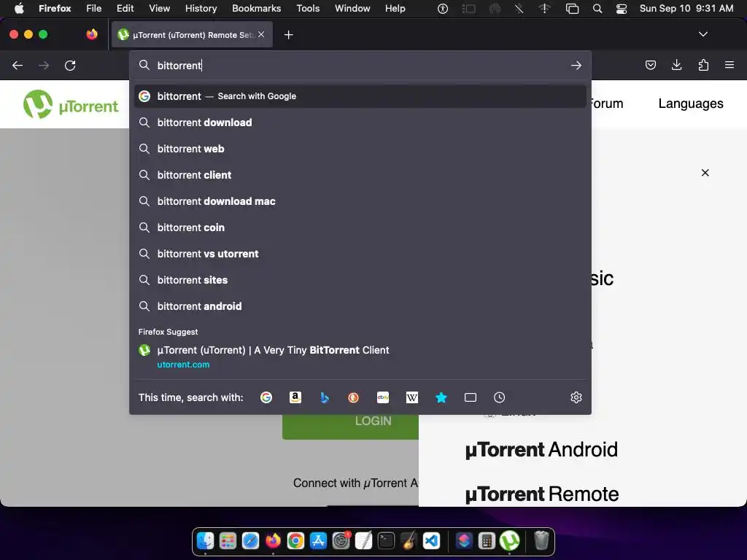Open Spotlight search in menu bar
This screenshot has width=747, height=560.
(597, 9)
